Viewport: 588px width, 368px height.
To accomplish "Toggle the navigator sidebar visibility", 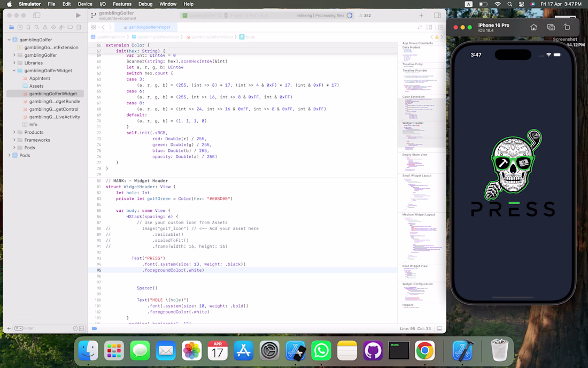I will 37,16.
